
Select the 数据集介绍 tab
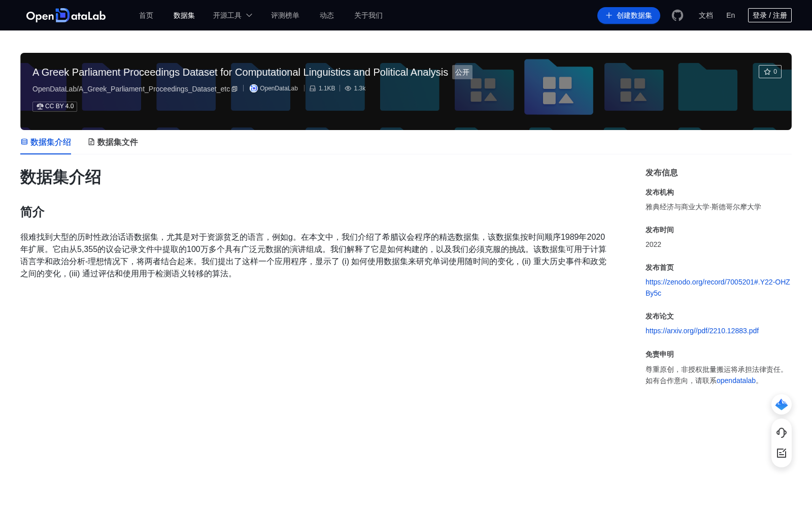(46, 142)
